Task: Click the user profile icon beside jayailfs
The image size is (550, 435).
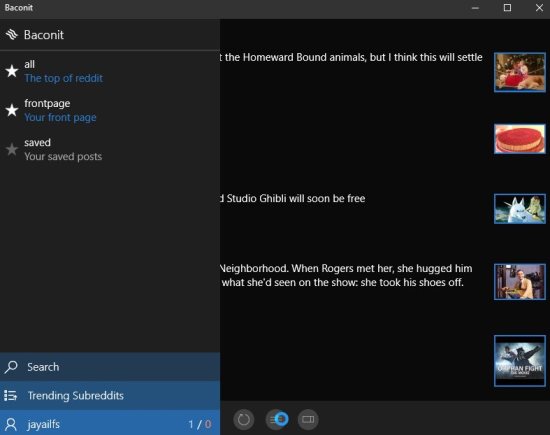Action: (x=11, y=424)
